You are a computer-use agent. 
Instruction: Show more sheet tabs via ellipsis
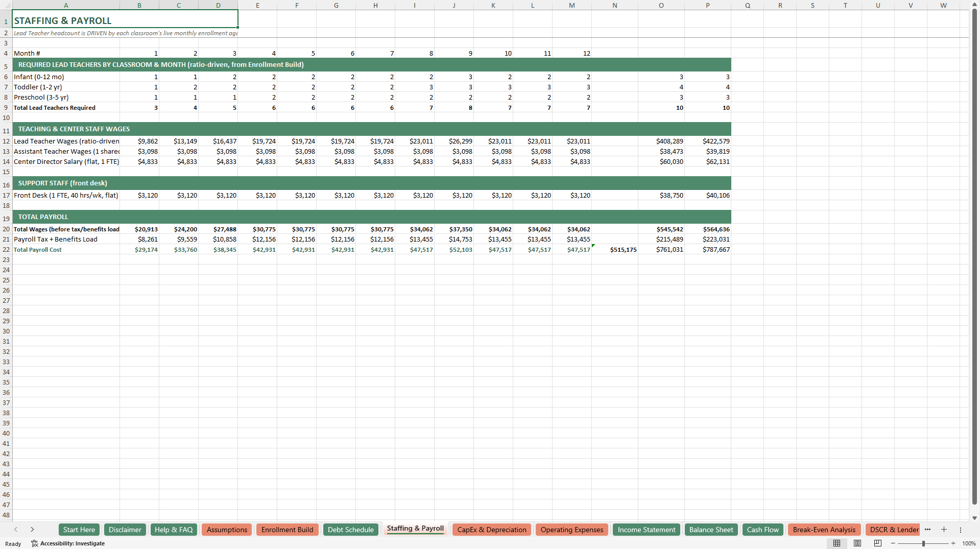(x=927, y=530)
